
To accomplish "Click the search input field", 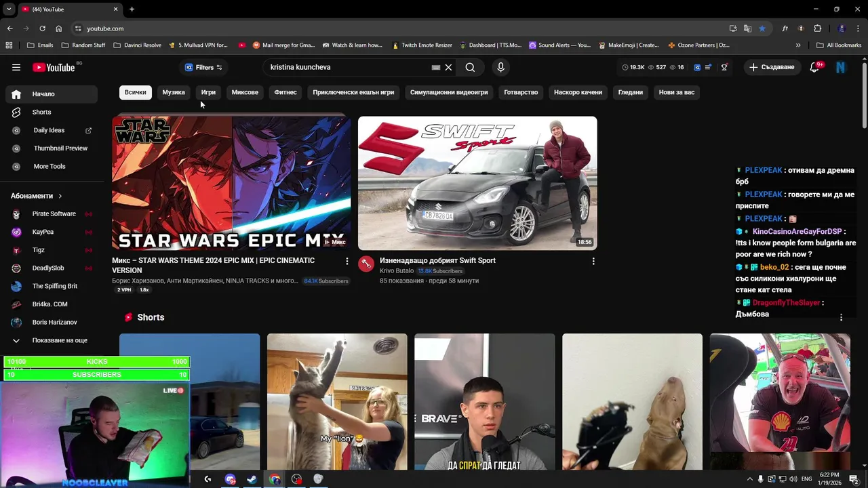I will 349,67.
